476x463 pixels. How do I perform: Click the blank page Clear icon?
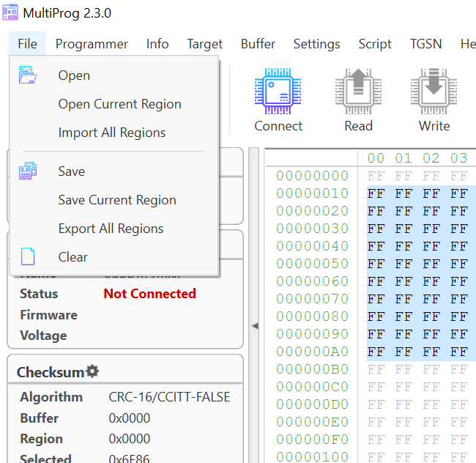pos(28,256)
